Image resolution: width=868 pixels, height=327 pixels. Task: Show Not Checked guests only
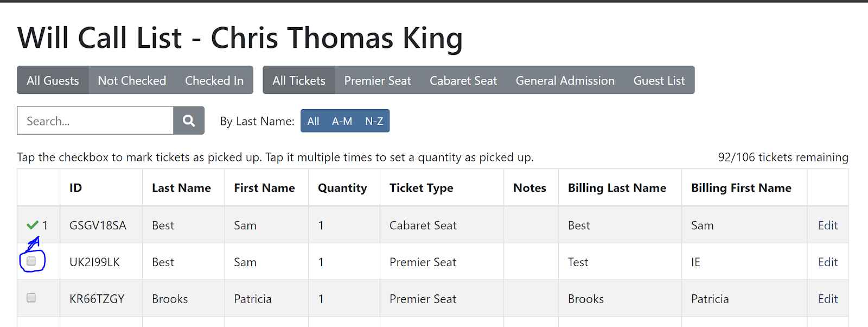(132, 80)
